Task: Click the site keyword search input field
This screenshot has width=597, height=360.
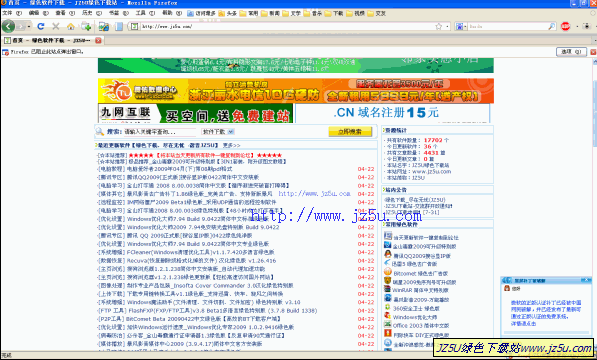Action: [x=159, y=132]
